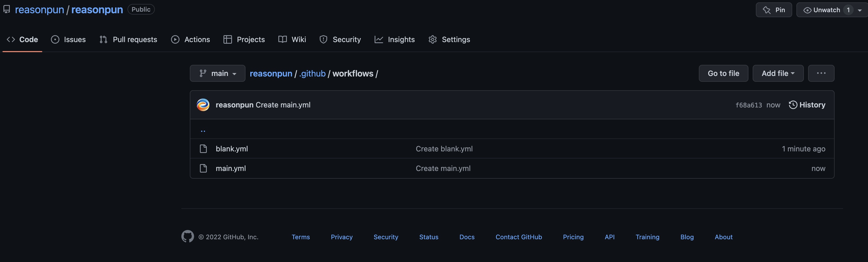Pin the repository using Pin button
The width and height of the screenshot is (868, 262).
pos(774,10)
